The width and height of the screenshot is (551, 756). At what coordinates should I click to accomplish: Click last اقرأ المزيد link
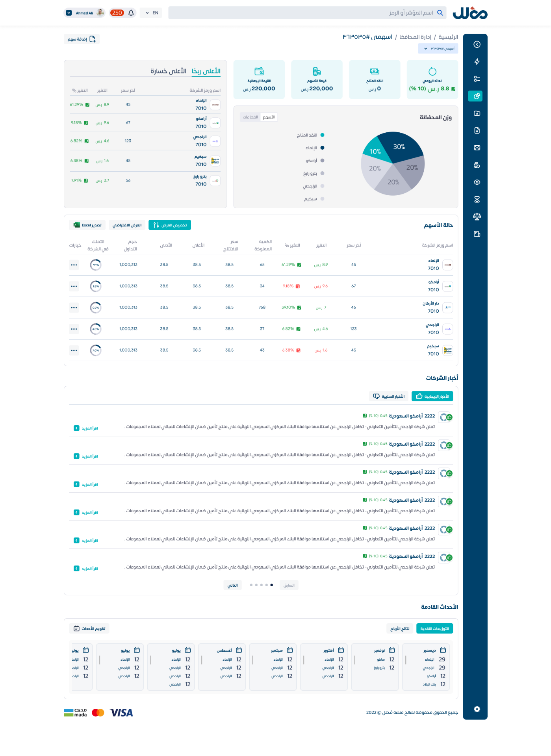point(86,569)
